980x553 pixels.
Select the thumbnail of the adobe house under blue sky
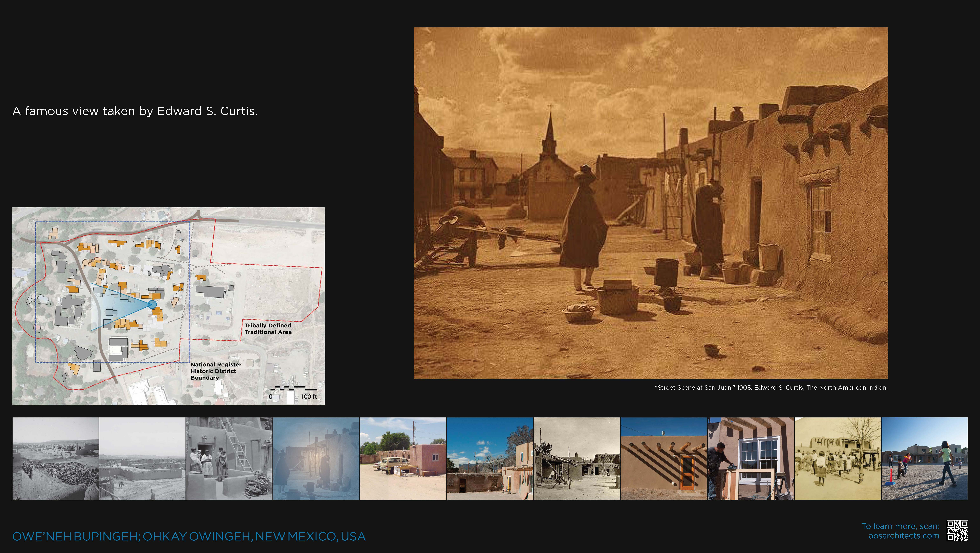(490, 459)
